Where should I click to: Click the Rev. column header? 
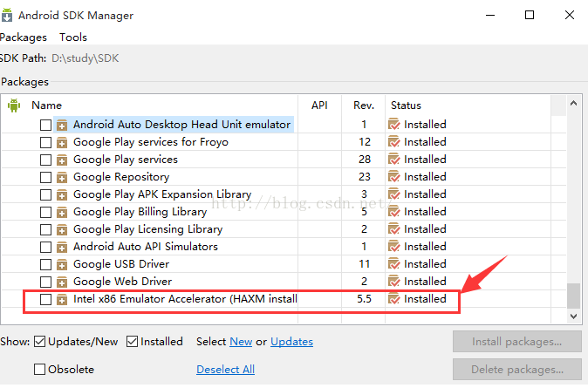click(x=364, y=106)
